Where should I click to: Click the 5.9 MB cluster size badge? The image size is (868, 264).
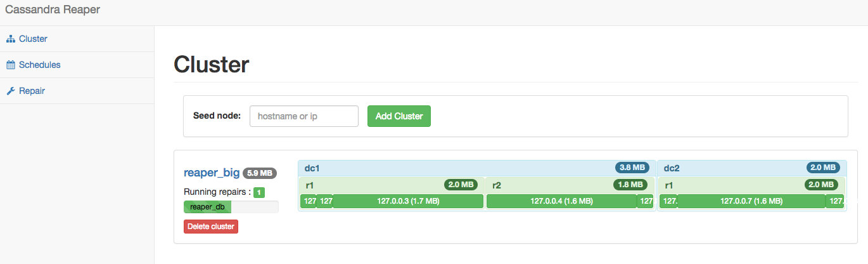coord(260,173)
